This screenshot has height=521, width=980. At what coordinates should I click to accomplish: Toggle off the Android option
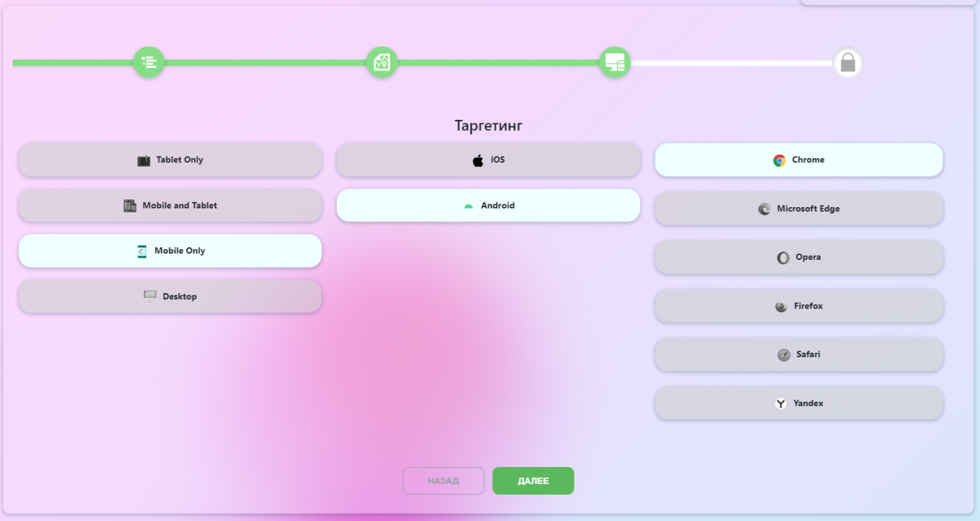click(x=488, y=206)
